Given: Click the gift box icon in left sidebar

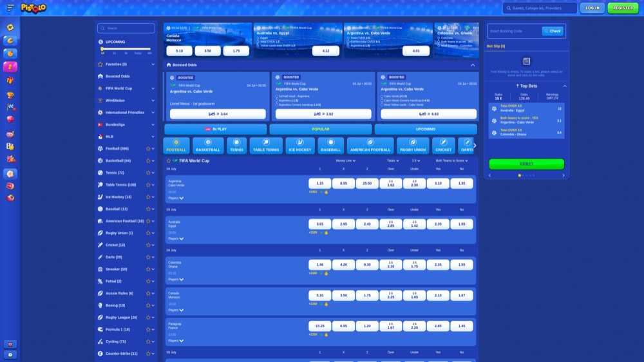Looking at the screenshot, I should [10, 80].
